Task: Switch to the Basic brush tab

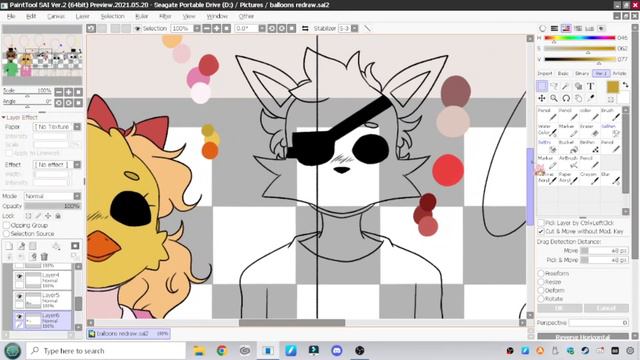Action: pyautogui.click(x=563, y=73)
